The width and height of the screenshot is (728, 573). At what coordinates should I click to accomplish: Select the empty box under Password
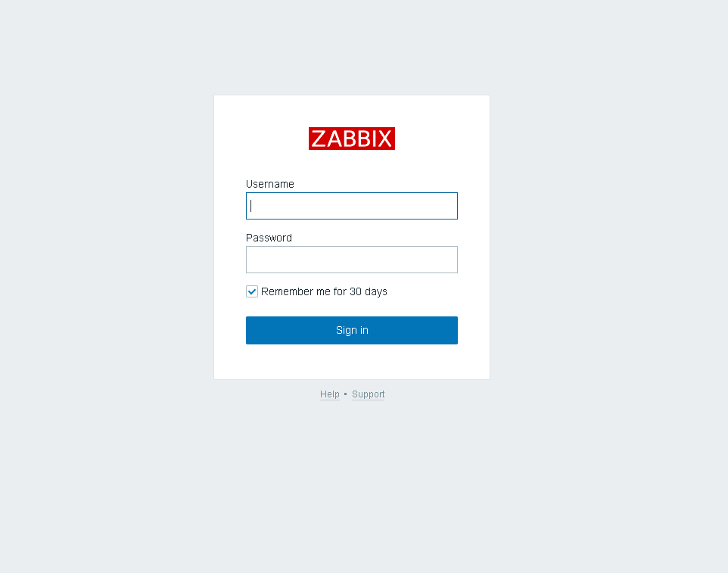click(351, 260)
